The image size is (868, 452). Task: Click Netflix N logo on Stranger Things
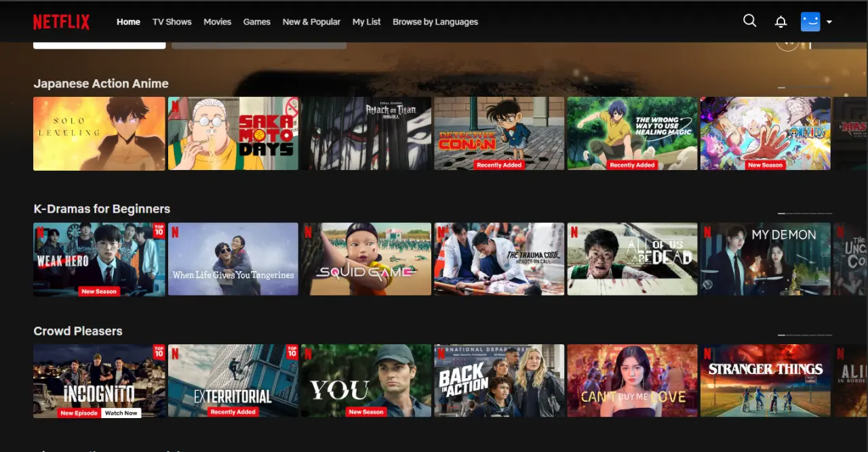tap(707, 354)
